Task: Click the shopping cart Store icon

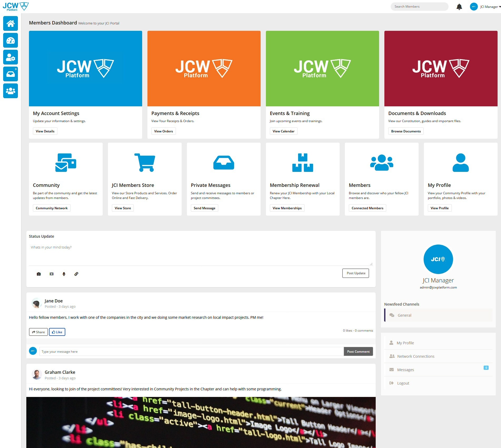Action: click(145, 162)
